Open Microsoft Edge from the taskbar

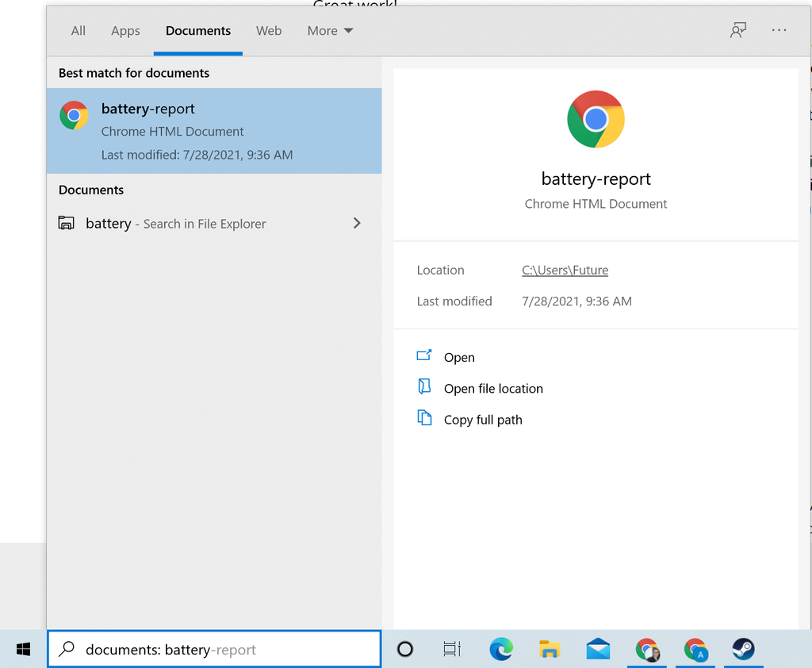501,649
